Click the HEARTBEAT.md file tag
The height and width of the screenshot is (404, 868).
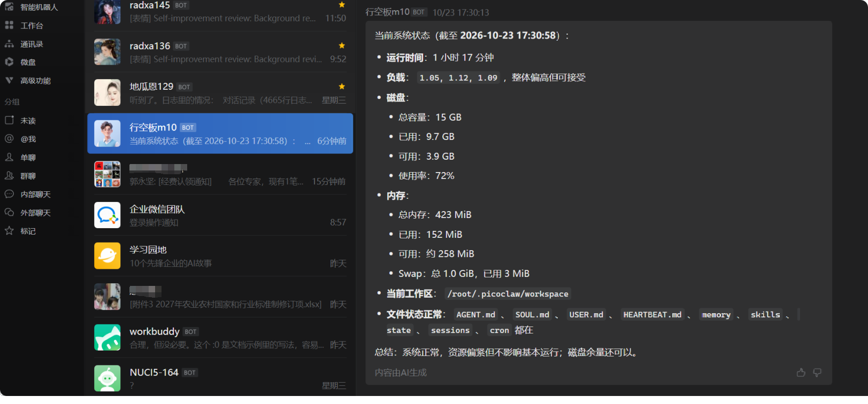coord(652,315)
